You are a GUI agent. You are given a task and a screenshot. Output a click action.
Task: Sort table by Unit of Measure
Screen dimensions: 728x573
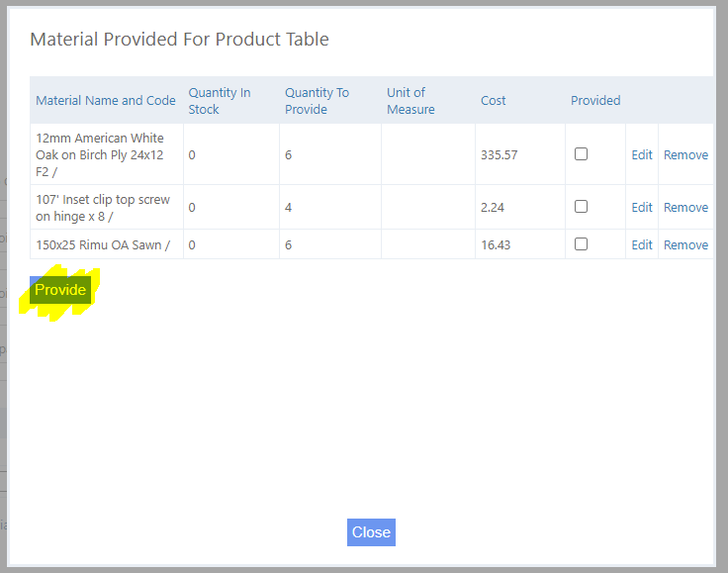click(410, 100)
